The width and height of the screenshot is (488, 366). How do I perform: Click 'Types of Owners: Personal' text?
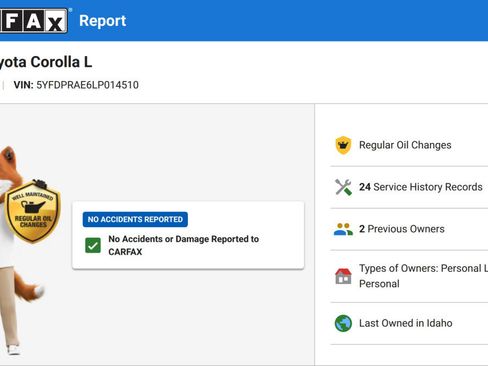423,276
